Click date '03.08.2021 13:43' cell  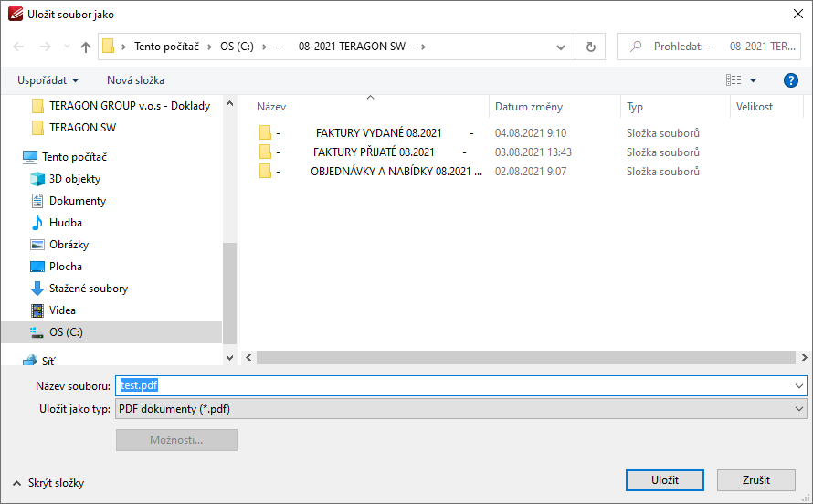point(533,152)
